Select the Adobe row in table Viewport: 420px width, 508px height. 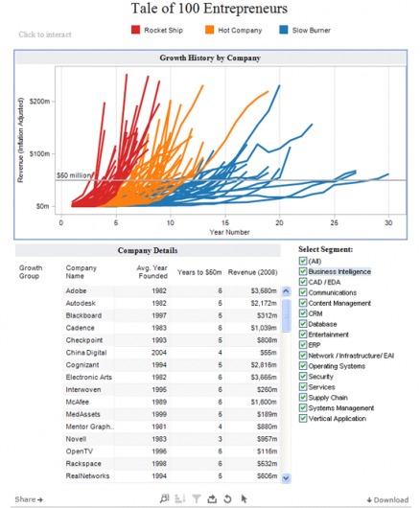[x=171, y=291]
